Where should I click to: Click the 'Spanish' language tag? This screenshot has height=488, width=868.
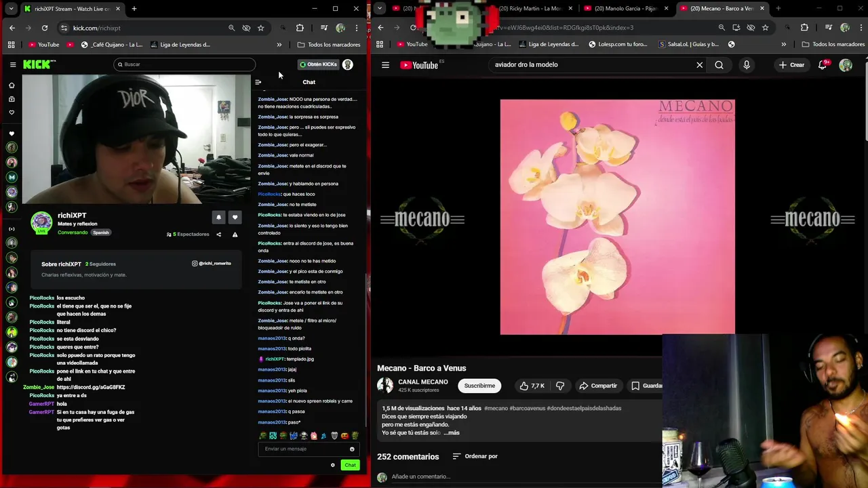(101, 232)
